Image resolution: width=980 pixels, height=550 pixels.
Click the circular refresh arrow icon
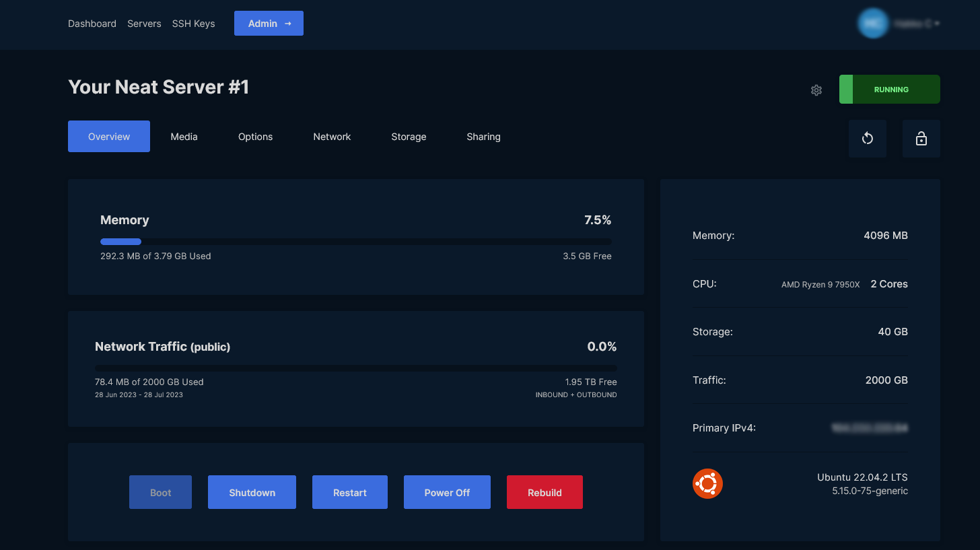click(x=867, y=139)
